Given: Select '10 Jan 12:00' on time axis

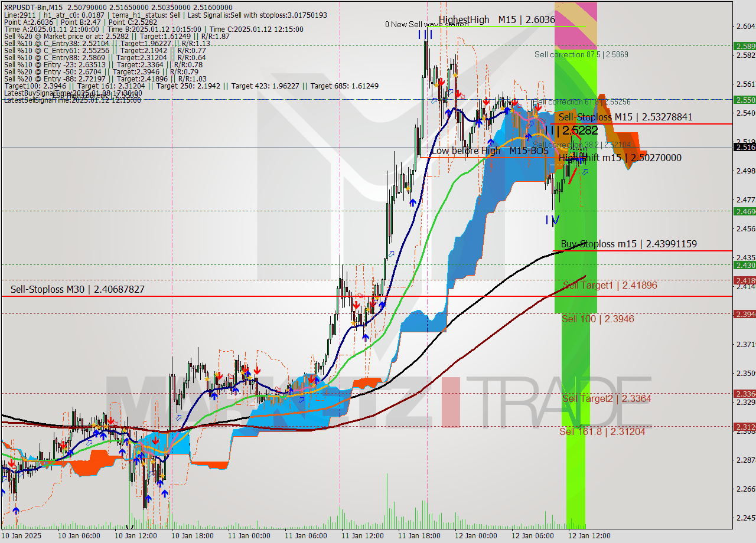Looking at the screenshot, I should point(136,536).
